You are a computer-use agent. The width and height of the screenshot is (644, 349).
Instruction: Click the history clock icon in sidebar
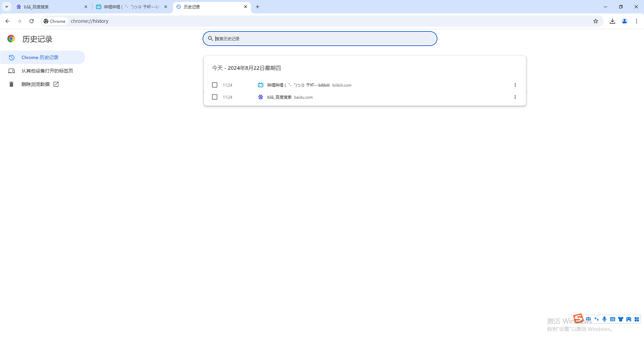tap(11, 57)
